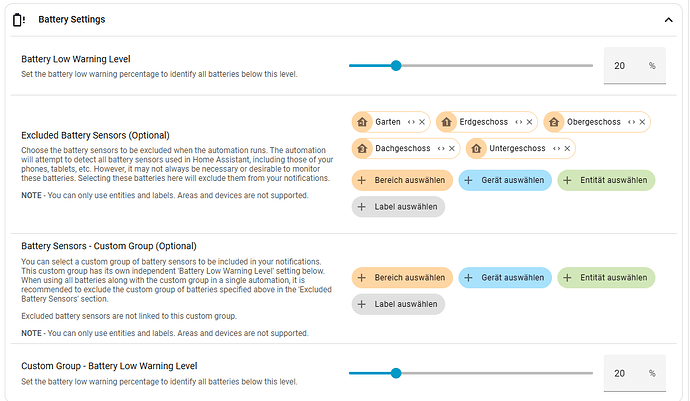690x401 pixels.
Task: Click the Battery Low Warning Level slider handle
Action: (396, 66)
